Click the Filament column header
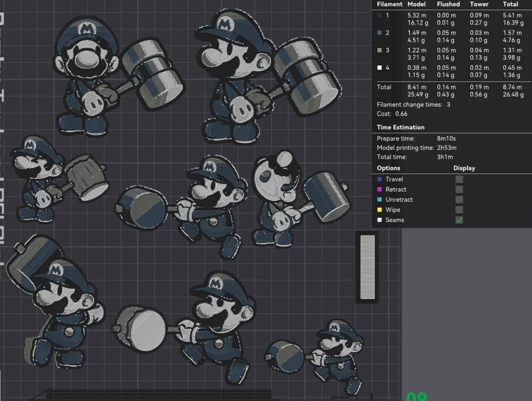This screenshot has width=532, height=401. coord(389,4)
